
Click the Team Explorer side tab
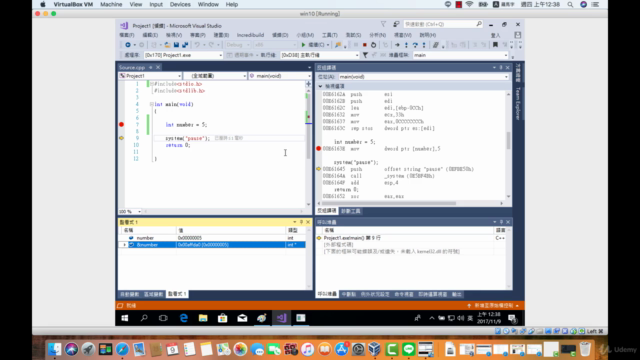tap(518, 104)
